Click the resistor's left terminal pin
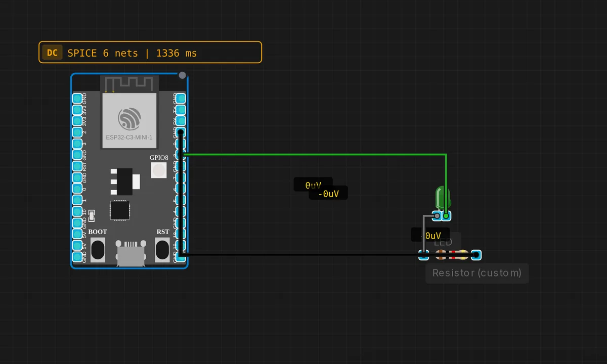Image resolution: width=607 pixels, height=364 pixels. tap(424, 255)
